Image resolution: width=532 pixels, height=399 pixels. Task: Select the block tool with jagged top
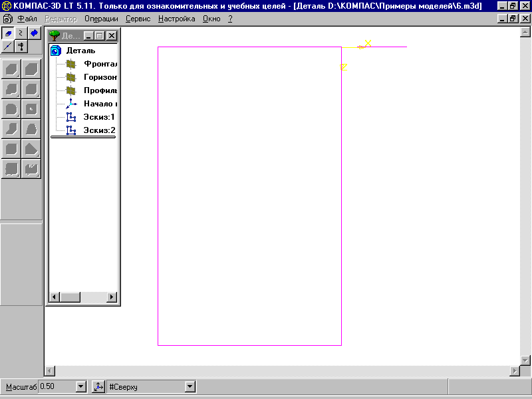[x=31, y=169]
